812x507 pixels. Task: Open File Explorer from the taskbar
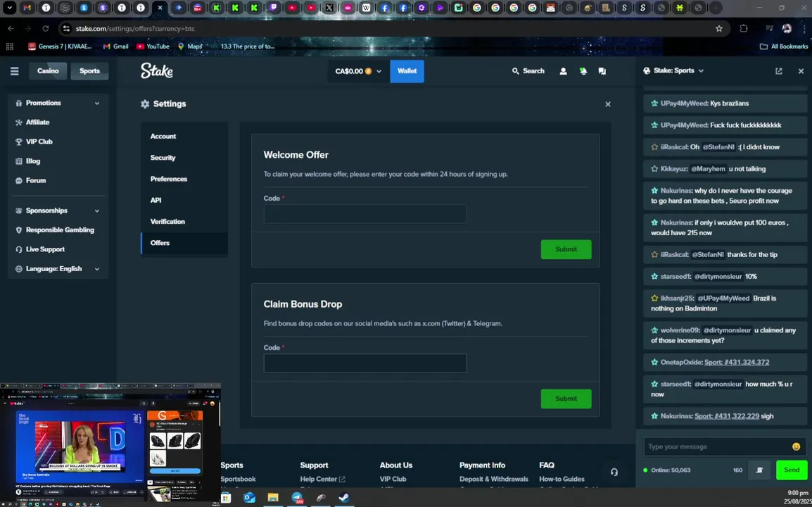(x=273, y=498)
